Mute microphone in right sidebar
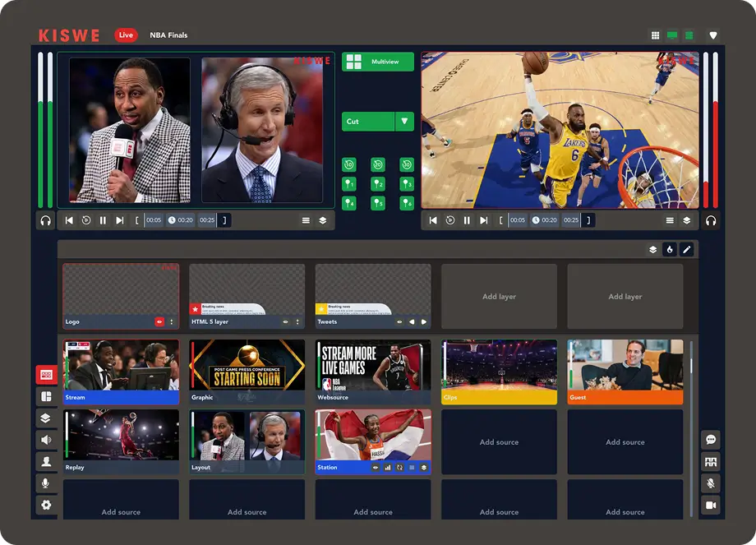This screenshot has height=545, width=756. 711,483
